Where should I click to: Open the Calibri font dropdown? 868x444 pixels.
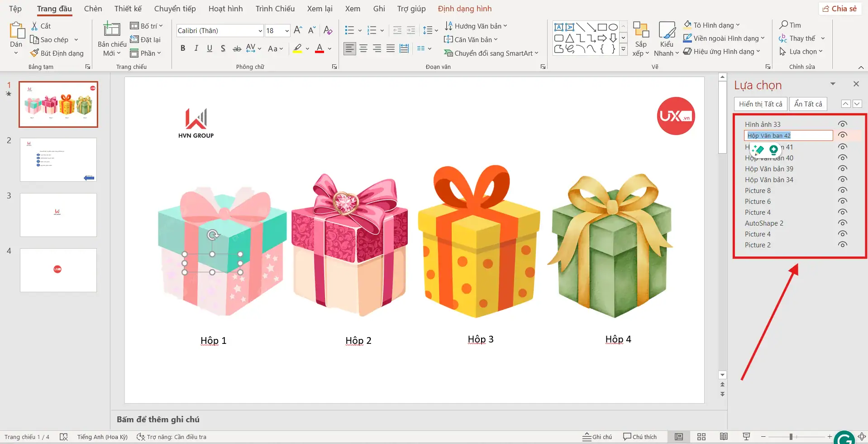point(259,30)
